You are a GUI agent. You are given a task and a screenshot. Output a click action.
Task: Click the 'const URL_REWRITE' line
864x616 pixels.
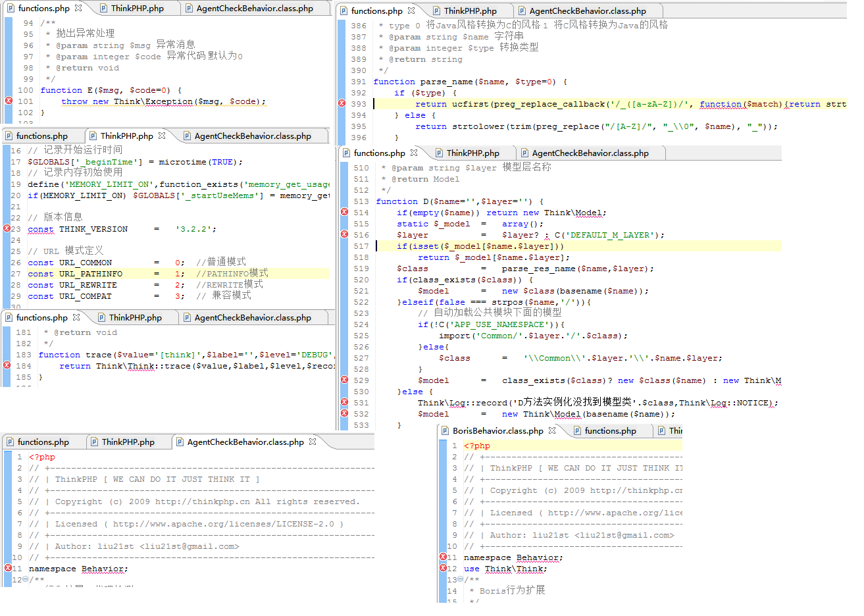pyautogui.click(x=145, y=285)
